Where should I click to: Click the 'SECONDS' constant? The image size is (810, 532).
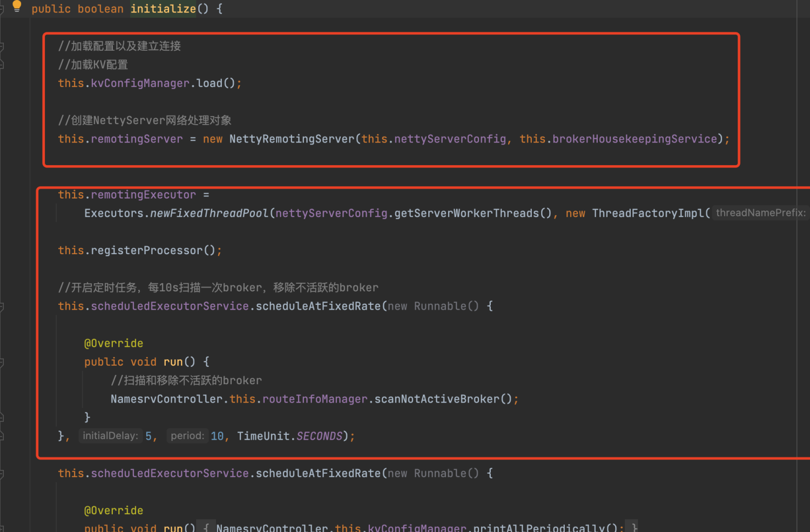[319, 436]
